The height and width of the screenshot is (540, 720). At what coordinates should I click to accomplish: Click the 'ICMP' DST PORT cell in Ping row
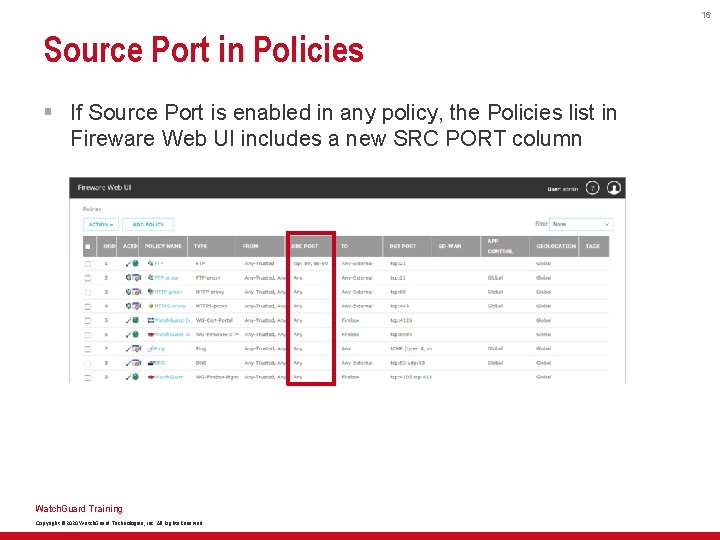click(411, 349)
